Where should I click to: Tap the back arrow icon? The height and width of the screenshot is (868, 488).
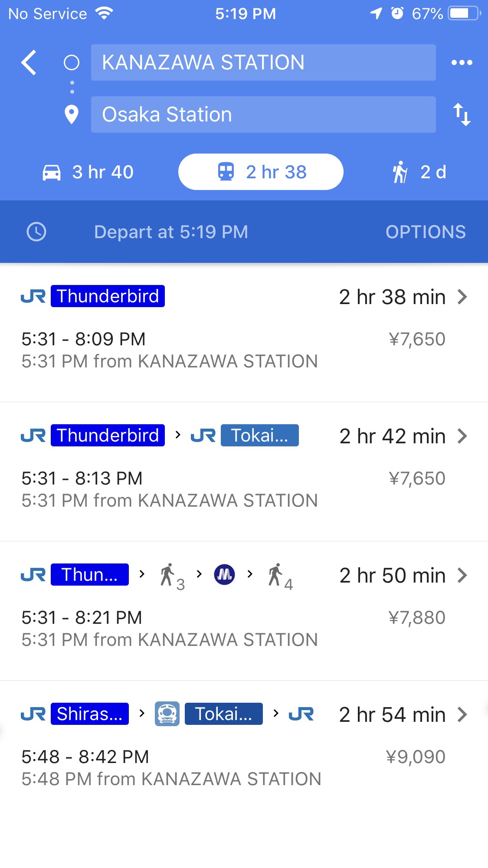(29, 63)
